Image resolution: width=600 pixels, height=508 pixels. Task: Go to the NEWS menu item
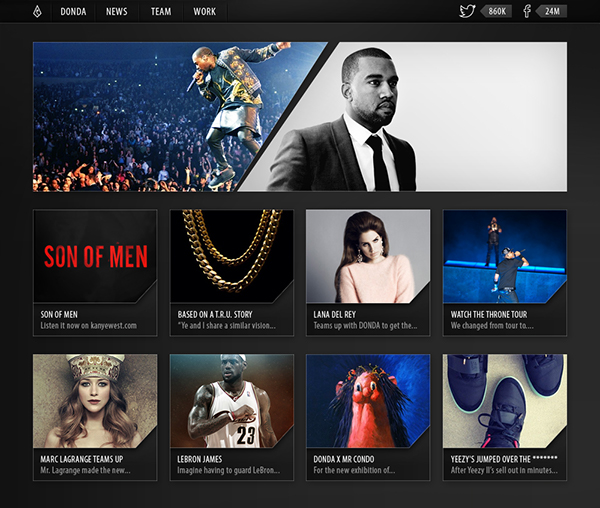pos(117,11)
